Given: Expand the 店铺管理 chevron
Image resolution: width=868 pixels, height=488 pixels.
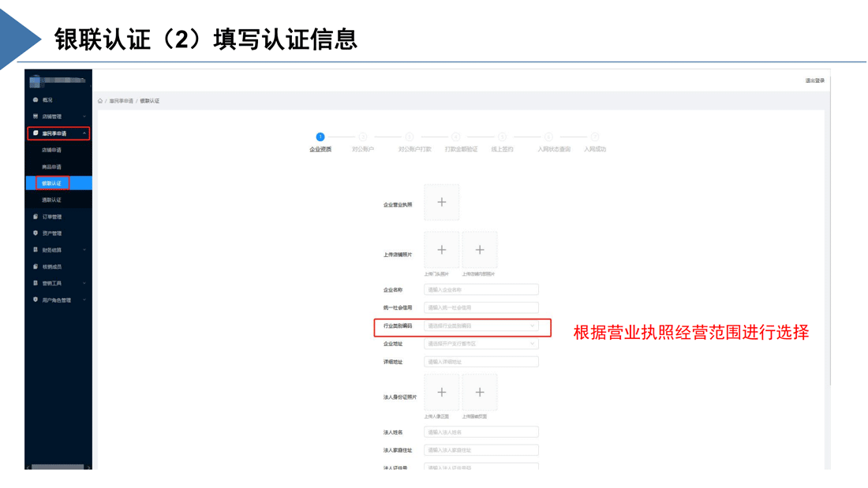Looking at the screenshot, I should pos(84,117).
